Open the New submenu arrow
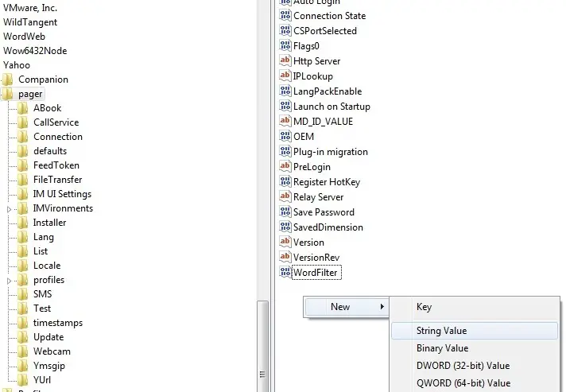This screenshot has height=392, width=566. coord(382,307)
